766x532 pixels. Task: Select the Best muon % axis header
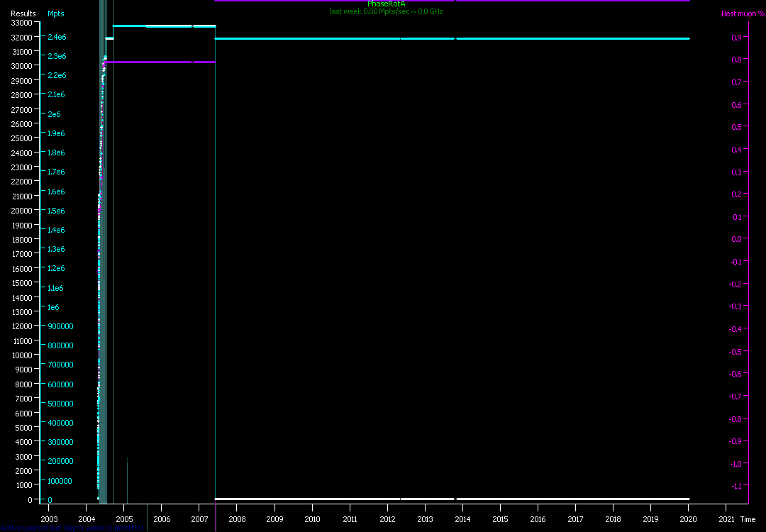pos(743,13)
